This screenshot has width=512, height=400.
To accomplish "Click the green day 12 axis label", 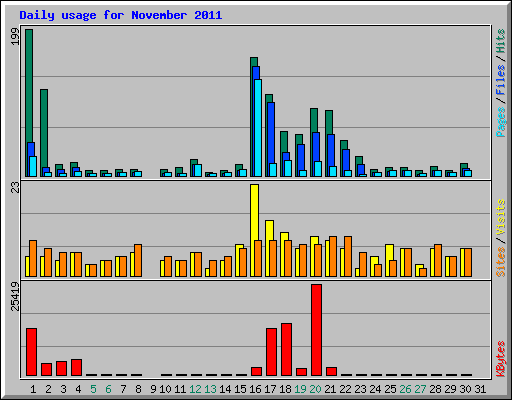I will [x=195, y=389].
